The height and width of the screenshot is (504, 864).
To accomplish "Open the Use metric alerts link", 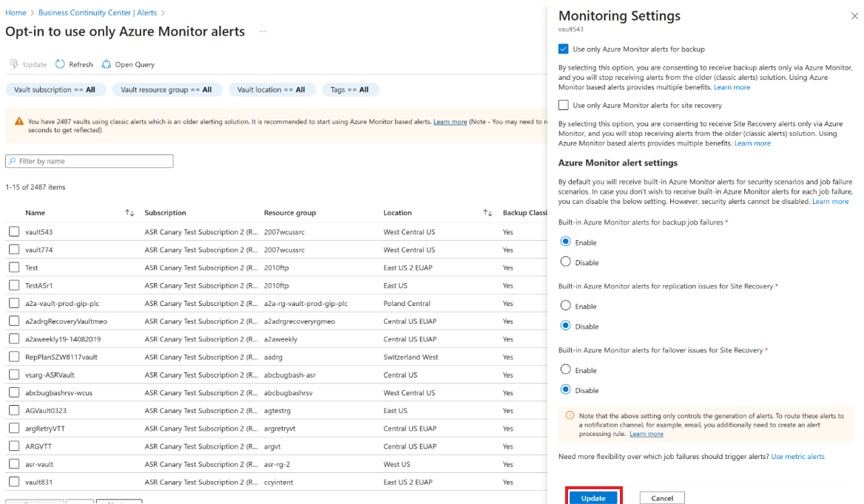I will (798, 456).
